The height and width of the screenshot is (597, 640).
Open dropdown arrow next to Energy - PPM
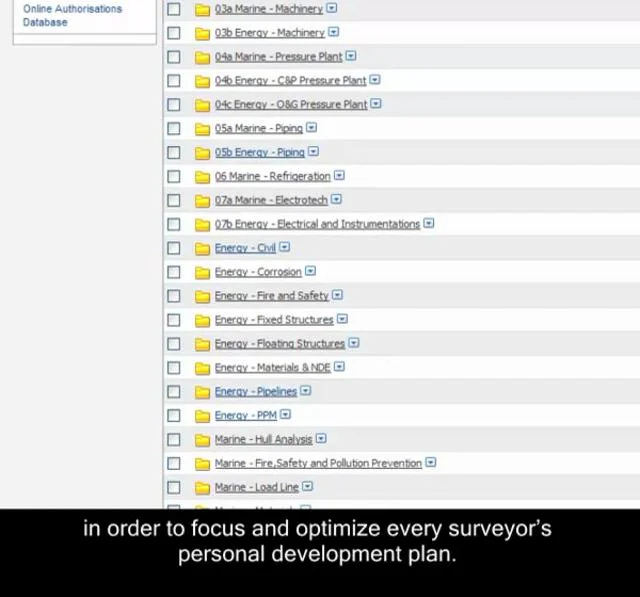point(286,415)
